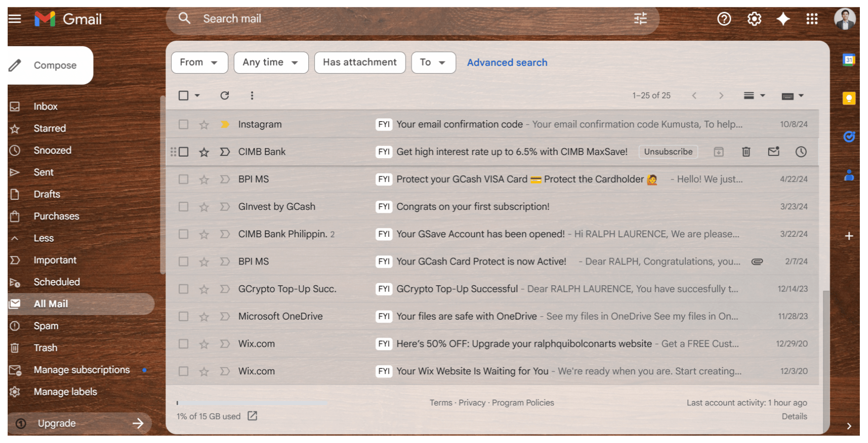Select the Instagram email checkbox
The width and height of the screenshot is (868, 443).
(x=183, y=124)
